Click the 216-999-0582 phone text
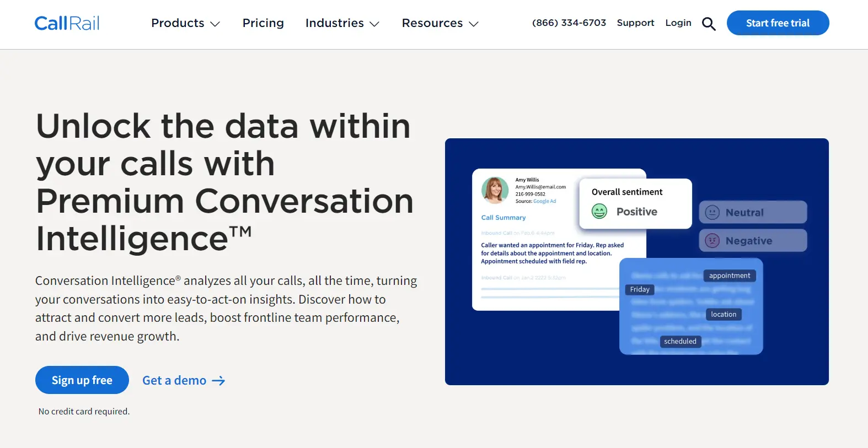868x448 pixels. click(x=531, y=194)
